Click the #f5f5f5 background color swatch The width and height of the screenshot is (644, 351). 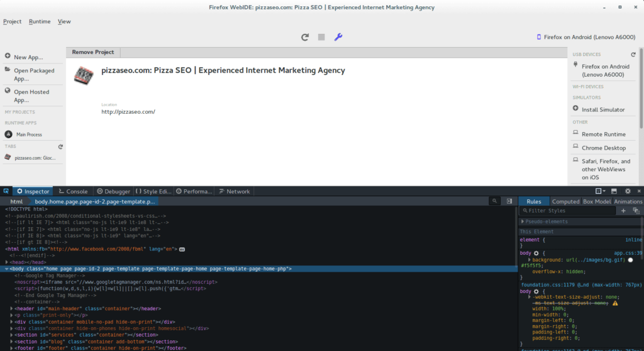coord(630,260)
